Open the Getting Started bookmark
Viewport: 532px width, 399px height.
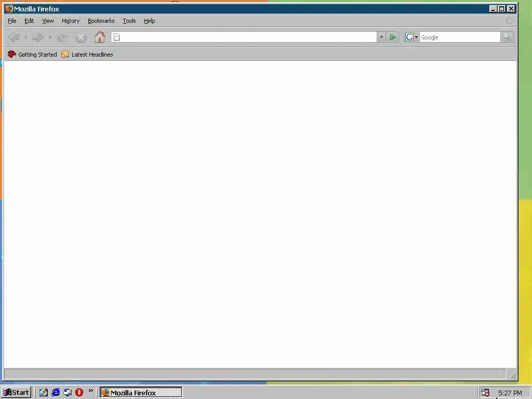click(32, 54)
